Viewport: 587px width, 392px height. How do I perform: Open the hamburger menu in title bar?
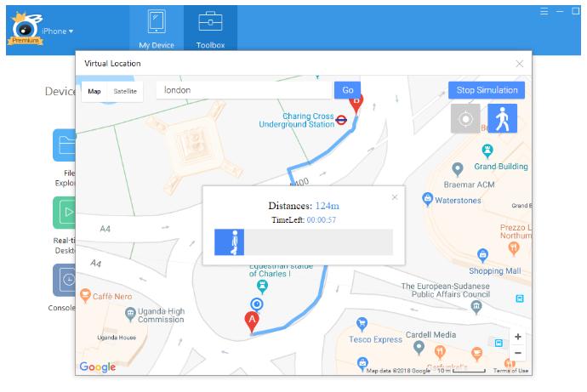click(544, 11)
